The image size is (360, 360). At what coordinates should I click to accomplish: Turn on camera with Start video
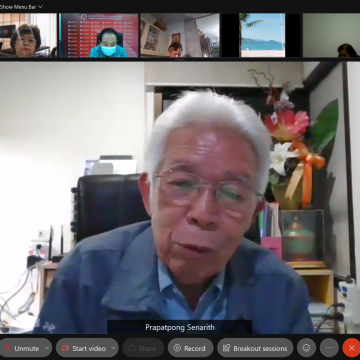pyautogui.click(x=83, y=348)
